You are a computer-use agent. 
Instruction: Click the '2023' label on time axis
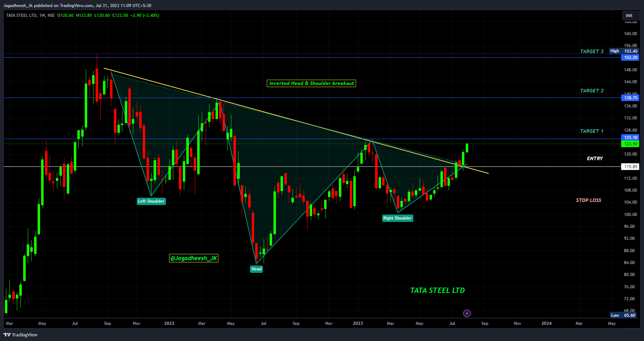click(x=358, y=323)
